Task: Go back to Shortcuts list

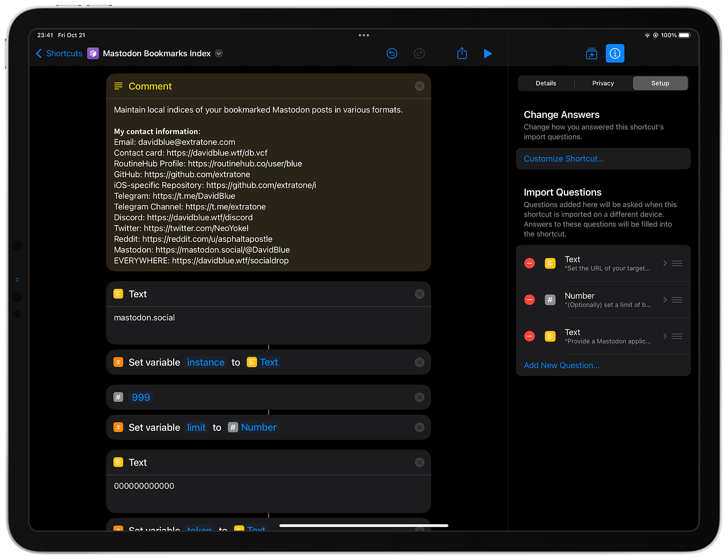Action: click(x=59, y=54)
